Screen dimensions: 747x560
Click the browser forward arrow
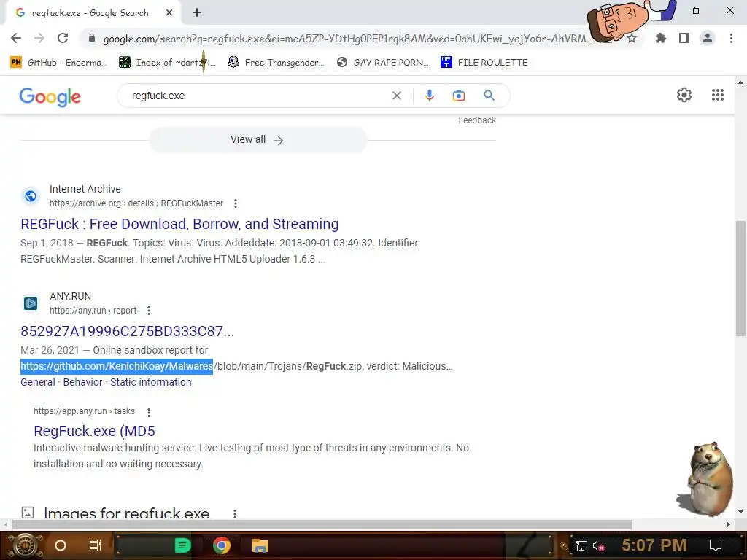click(39, 38)
